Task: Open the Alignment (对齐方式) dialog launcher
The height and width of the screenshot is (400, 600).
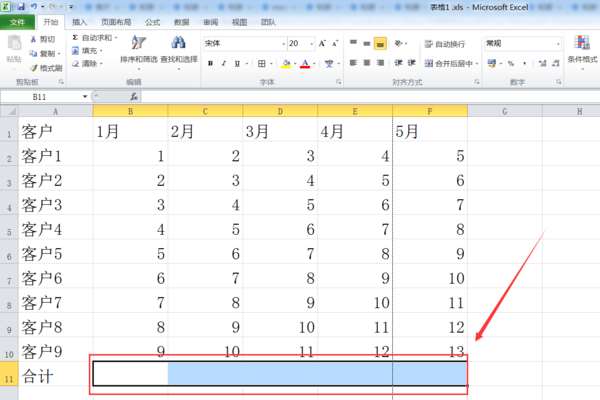Action: click(477, 82)
